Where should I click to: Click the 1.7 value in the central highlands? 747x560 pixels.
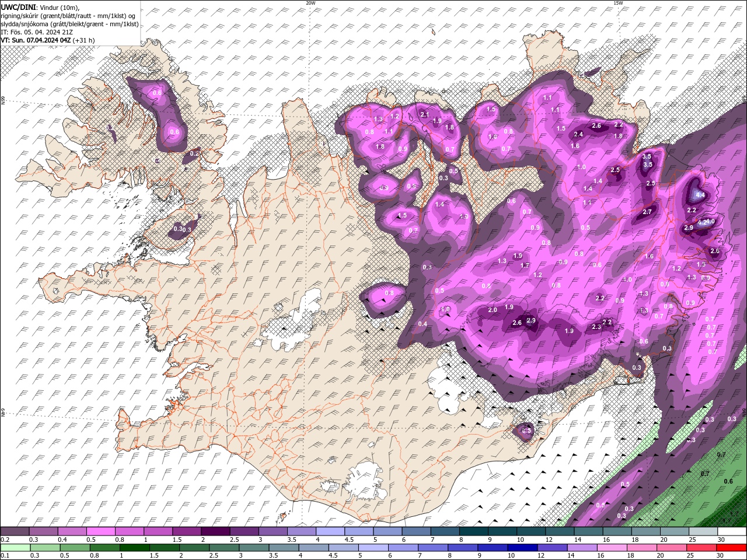click(x=525, y=266)
